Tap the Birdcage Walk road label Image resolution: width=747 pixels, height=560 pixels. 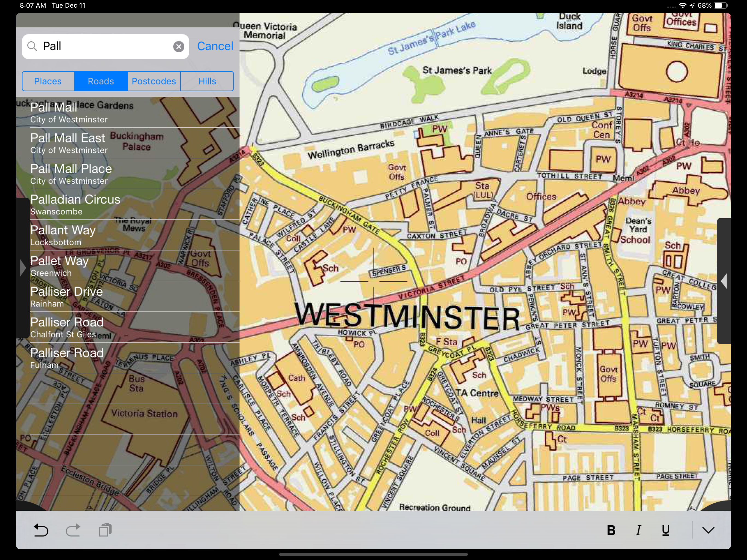[409, 122]
